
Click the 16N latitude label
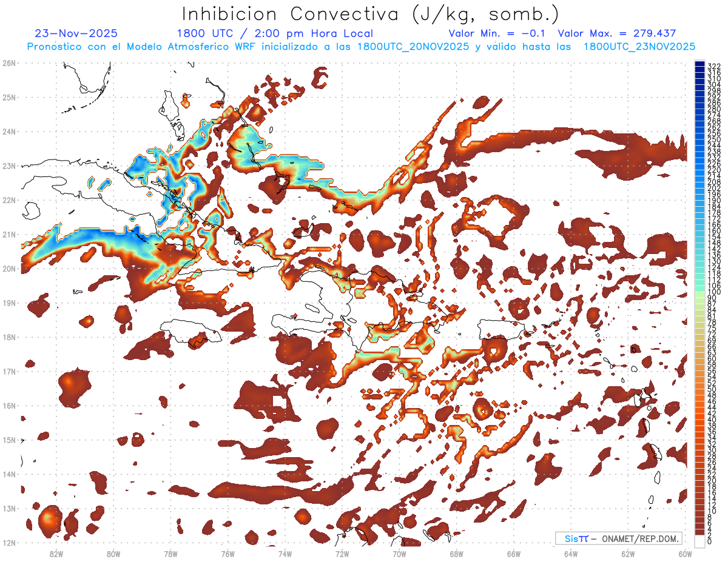[x=8, y=406]
